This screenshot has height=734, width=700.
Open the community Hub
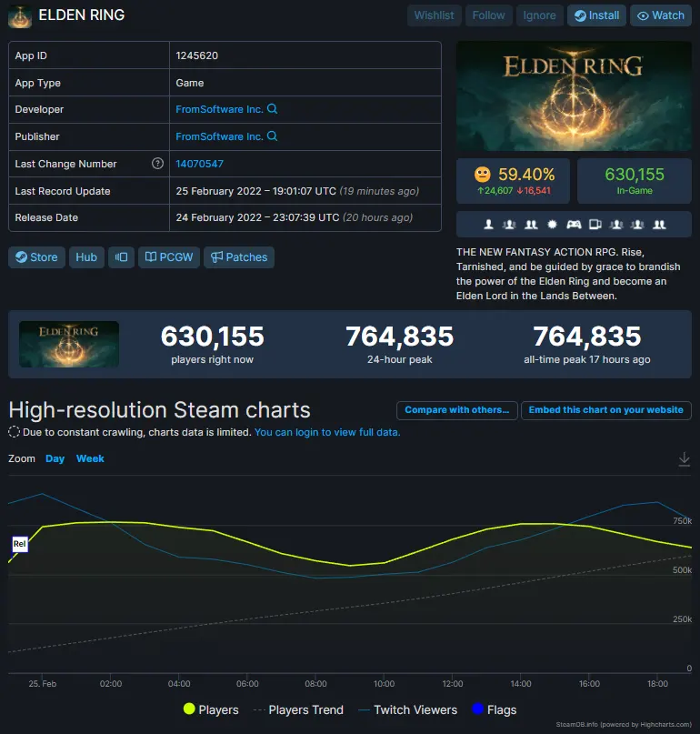[x=86, y=257]
